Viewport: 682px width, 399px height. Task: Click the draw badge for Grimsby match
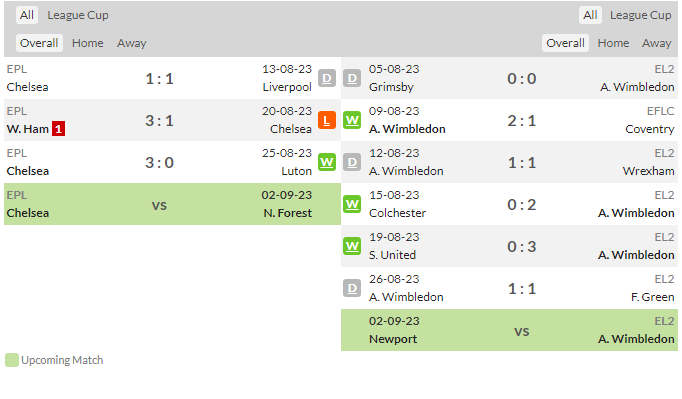352,78
